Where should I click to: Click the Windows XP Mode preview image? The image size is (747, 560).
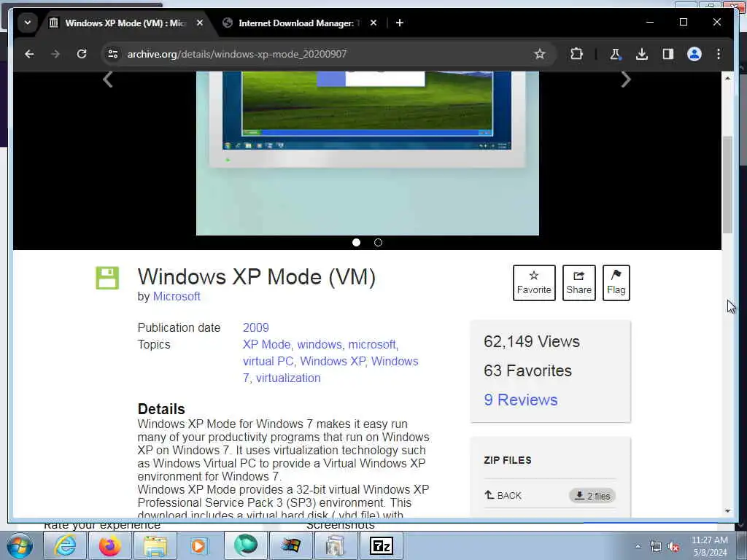coord(368,153)
